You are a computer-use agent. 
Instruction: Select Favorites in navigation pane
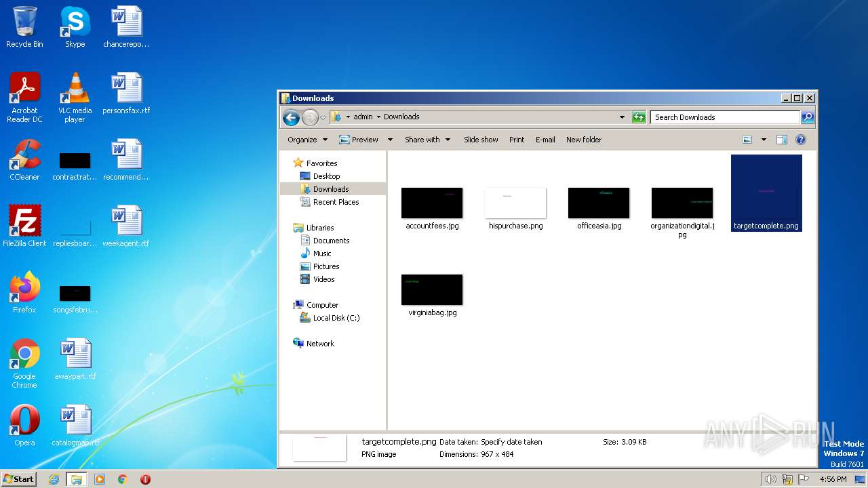coord(315,163)
